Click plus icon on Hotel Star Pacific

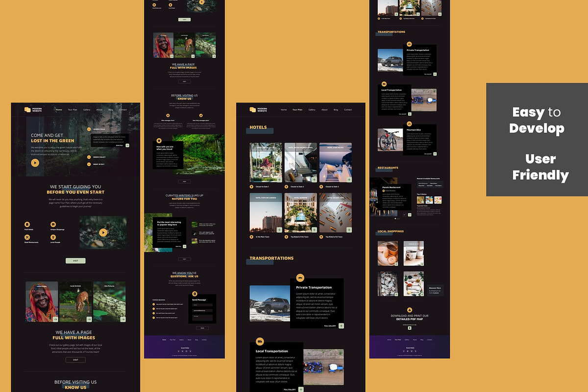(x=349, y=180)
